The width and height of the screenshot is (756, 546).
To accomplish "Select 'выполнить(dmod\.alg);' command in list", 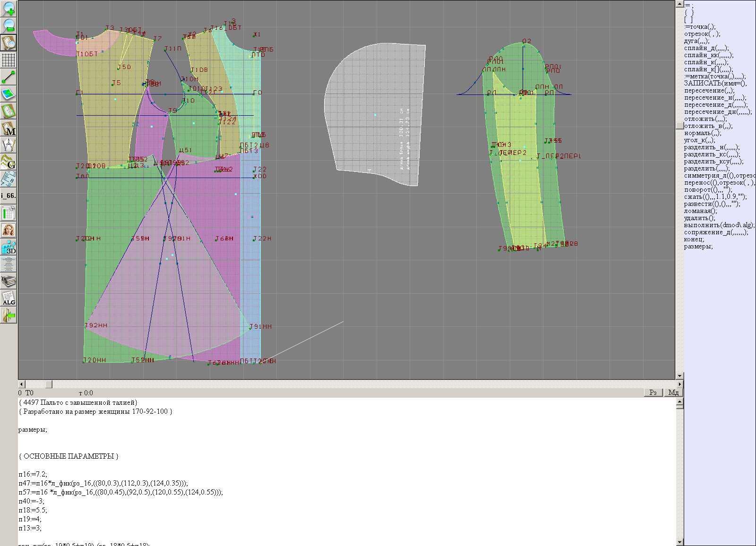I will (719, 225).
